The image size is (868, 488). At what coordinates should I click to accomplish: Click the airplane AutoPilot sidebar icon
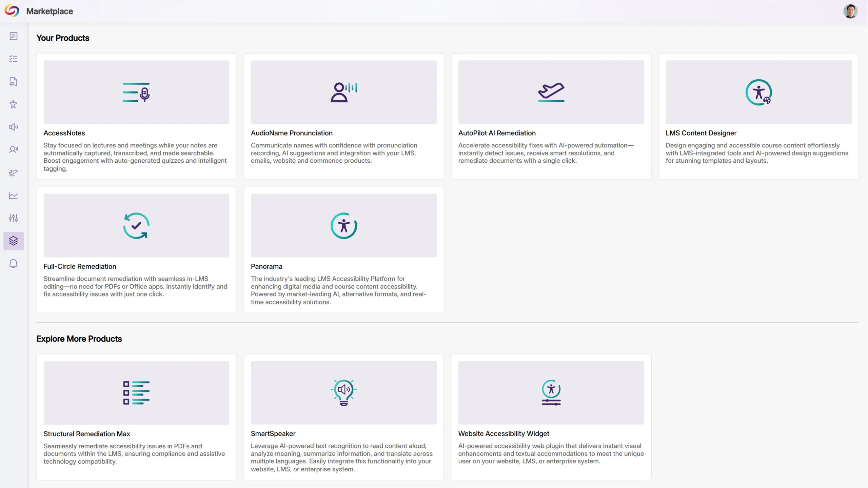click(x=14, y=173)
